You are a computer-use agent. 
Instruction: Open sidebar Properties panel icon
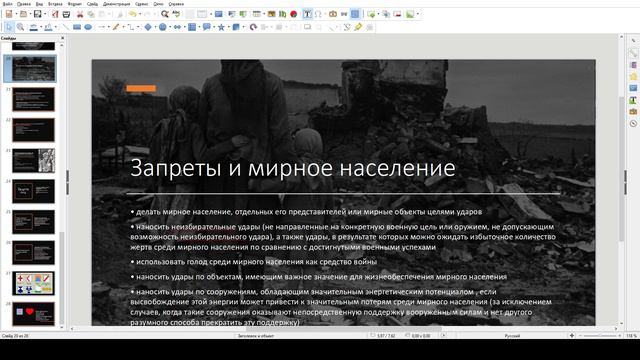[633, 53]
